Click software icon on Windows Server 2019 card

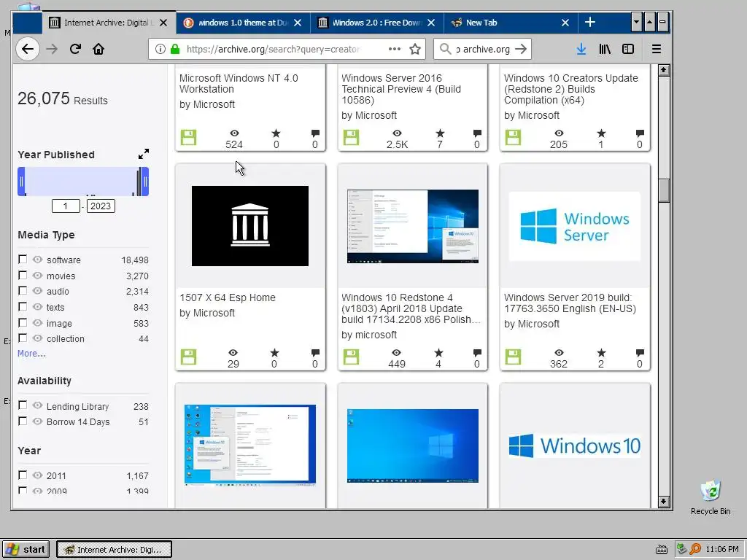(513, 357)
